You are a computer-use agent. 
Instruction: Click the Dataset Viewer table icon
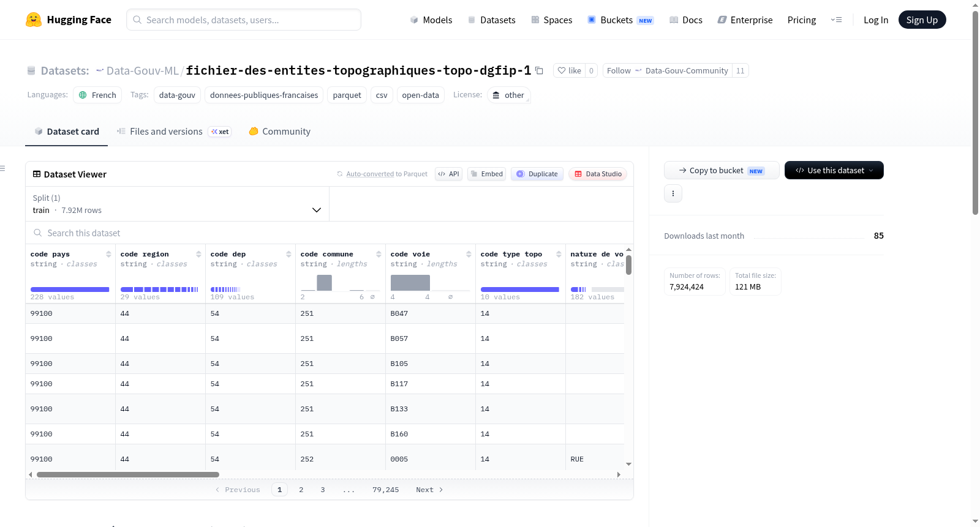pos(37,174)
